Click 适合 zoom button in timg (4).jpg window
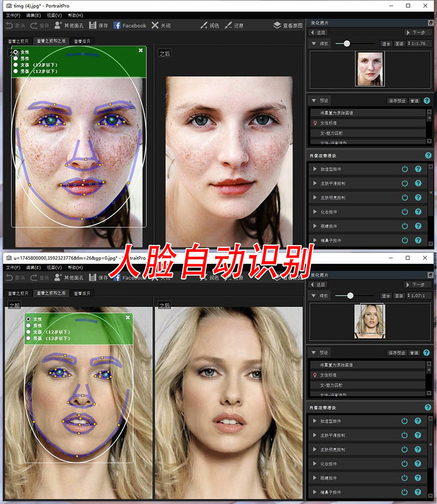Image resolution: width=437 pixels, height=504 pixels. click(386, 43)
